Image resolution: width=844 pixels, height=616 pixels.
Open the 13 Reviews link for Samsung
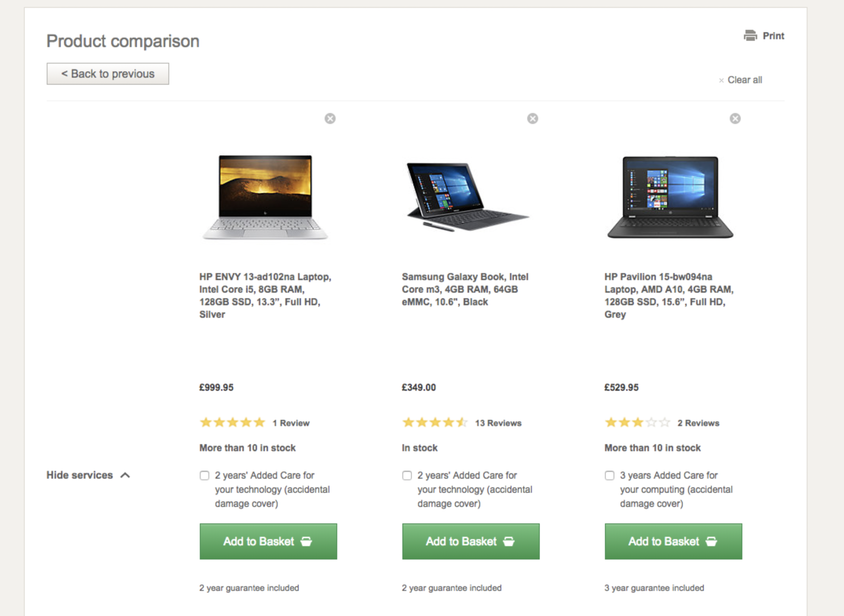[x=498, y=423]
